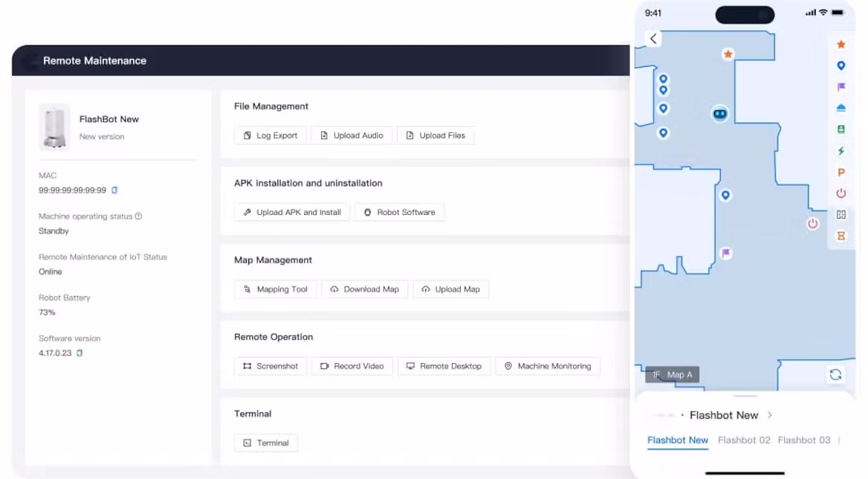The image size is (868, 479).
Task: Click Upload APK and Install
Action: click(x=292, y=212)
